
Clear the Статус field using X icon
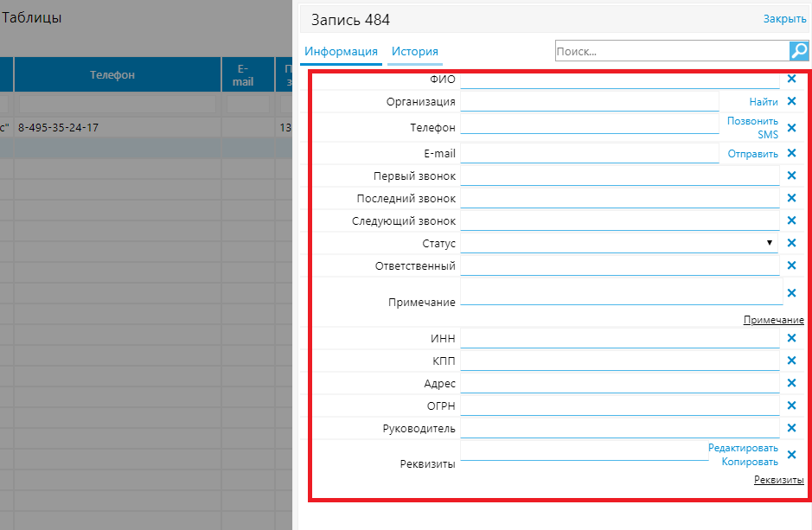[791, 243]
